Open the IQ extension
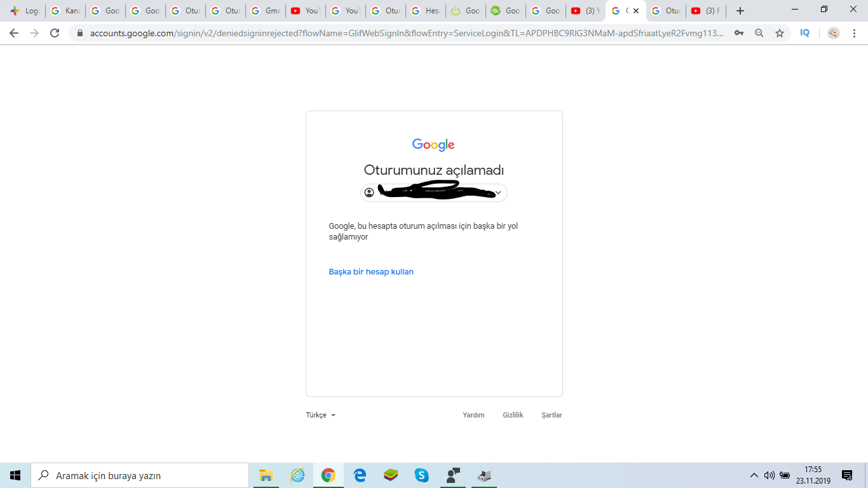 tap(805, 33)
